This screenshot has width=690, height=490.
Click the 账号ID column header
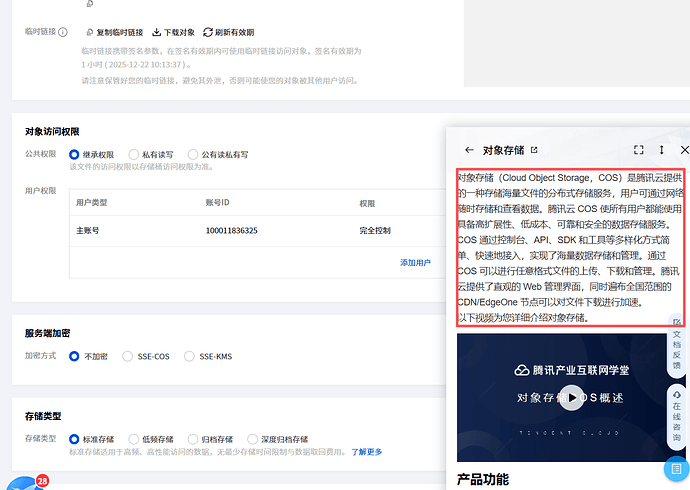click(x=217, y=202)
